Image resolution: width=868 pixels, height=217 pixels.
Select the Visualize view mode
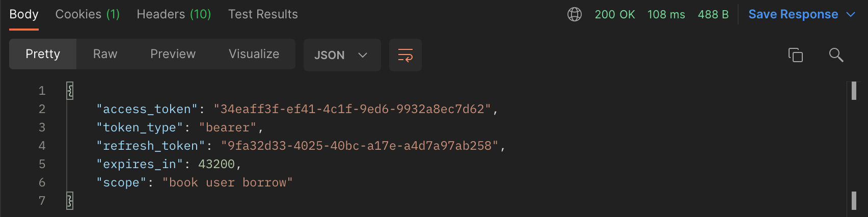coord(254,54)
